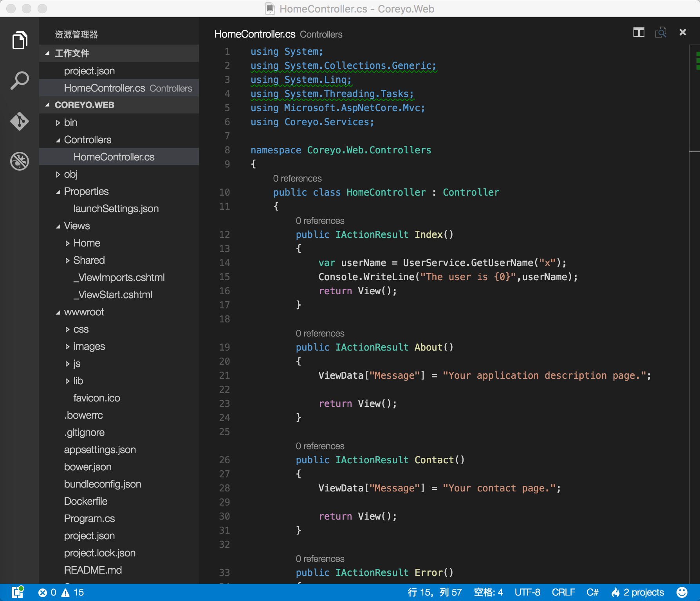700x601 pixels.
Task: Collapse the COREYO.WEB section
Action: [119, 105]
